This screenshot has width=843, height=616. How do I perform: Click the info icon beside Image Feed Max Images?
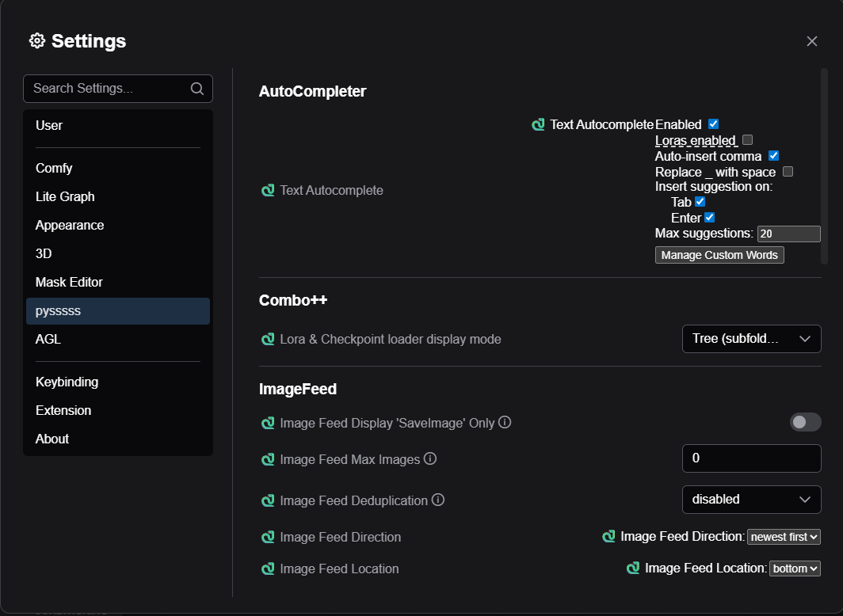(430, 458)
